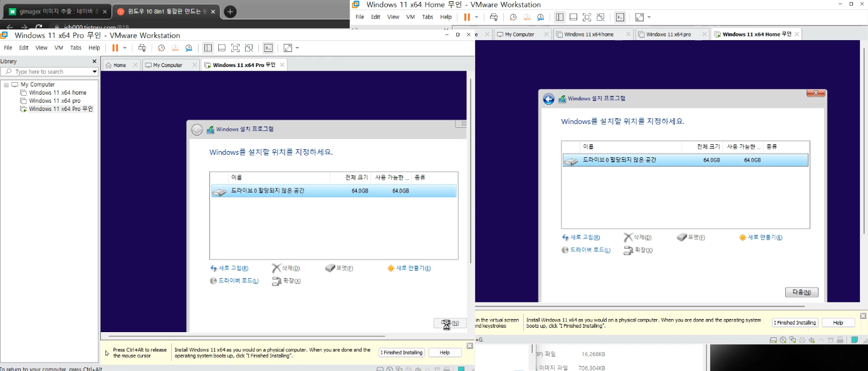Click I Finished Installing in Pro 무인 window
Image resolution: width=868 pixels, height=371 pixels.
pos(402,353)
